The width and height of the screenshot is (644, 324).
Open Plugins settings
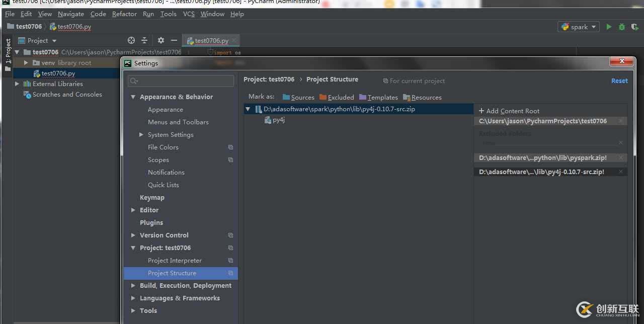pos(151,223)
